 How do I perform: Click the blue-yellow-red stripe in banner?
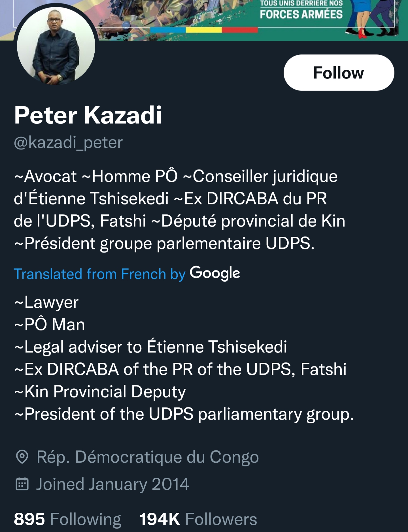[x=204, y=30]
